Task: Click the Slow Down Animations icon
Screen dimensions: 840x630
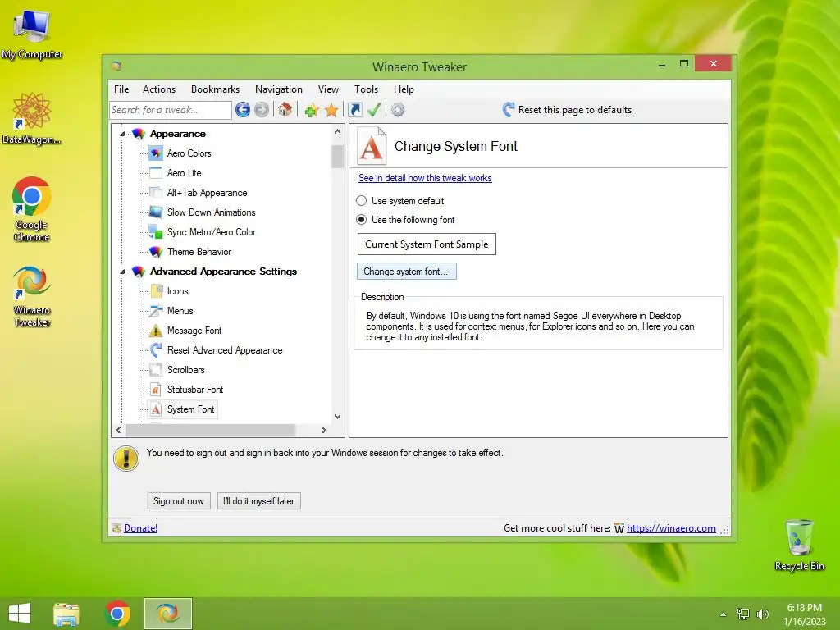Action: pyautogui.click(x=156, y=212)
